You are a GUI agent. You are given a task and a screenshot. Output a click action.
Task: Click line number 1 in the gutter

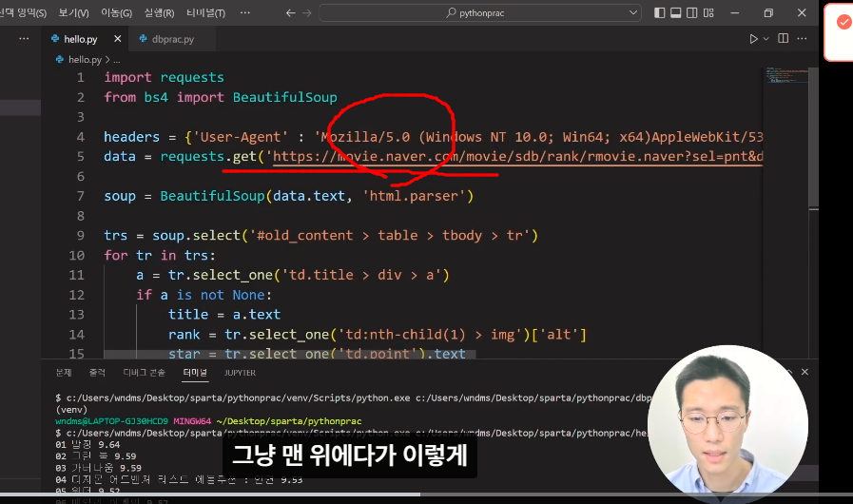pos(80,77)
